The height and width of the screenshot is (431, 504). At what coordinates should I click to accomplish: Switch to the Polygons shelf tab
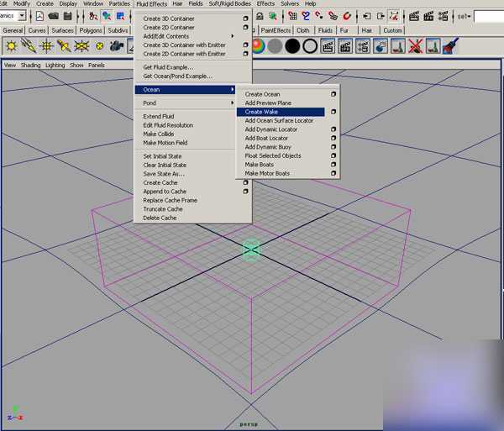point(91,30)
